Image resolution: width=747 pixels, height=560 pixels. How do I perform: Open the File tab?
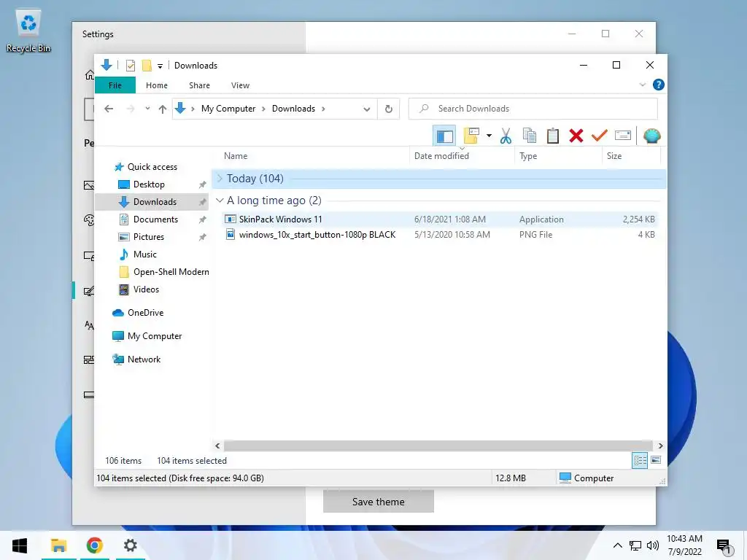pos(115,85)
